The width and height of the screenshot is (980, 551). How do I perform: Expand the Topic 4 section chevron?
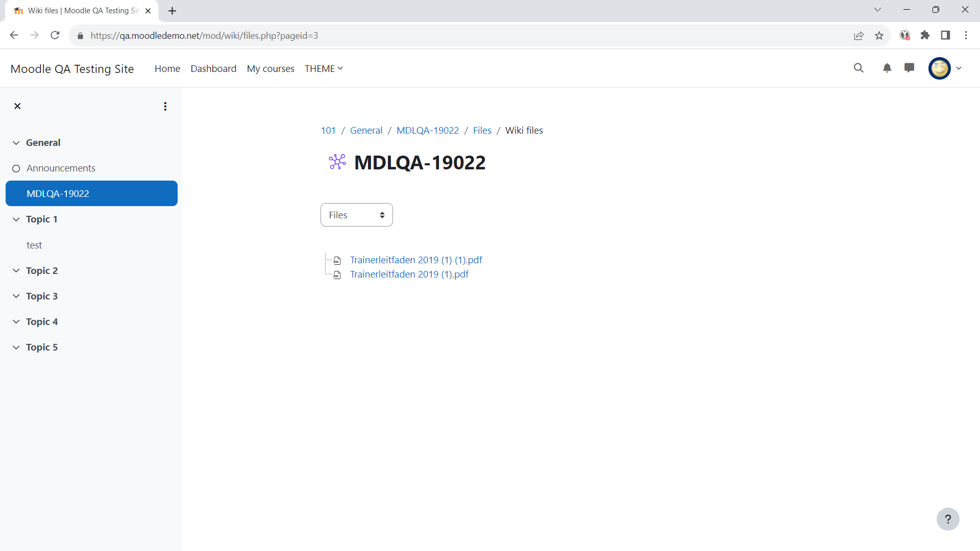[x=16, y=321]
